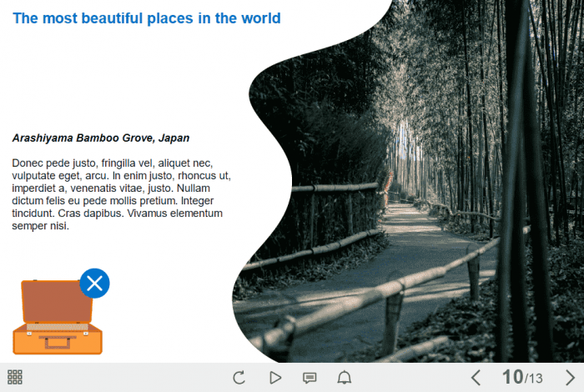Open the notes speech bubble icon

[310, 378]
